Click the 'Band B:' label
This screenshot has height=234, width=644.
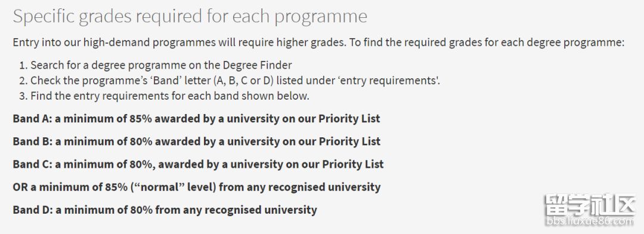pos(32,141)
